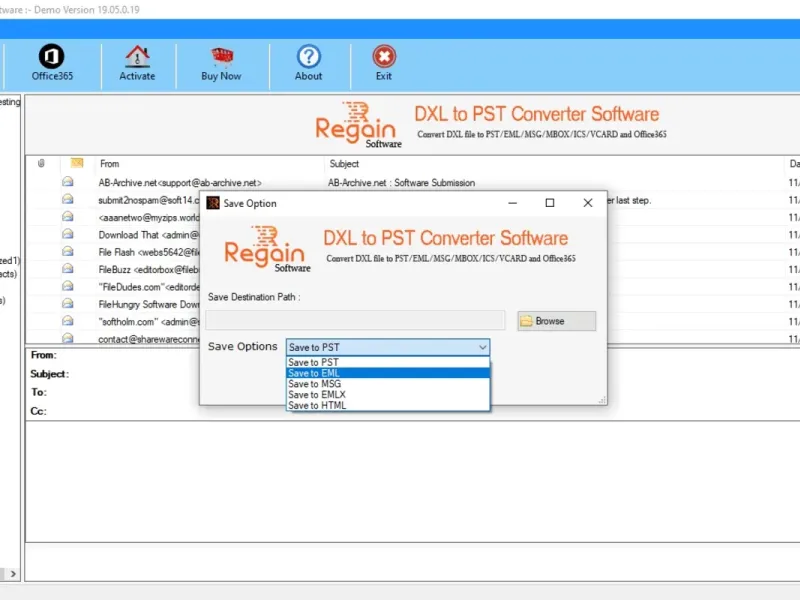This screenshot has height=600, width=800.
Task: Select the FileDudes.com email envelope icon
Action: (x=68, y=286)
